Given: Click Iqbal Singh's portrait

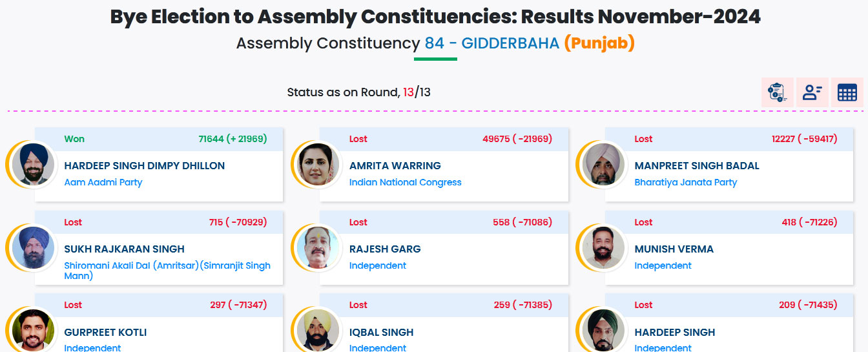Looking at the screenshot, I should pyautogui.click(x=318, y=330).
